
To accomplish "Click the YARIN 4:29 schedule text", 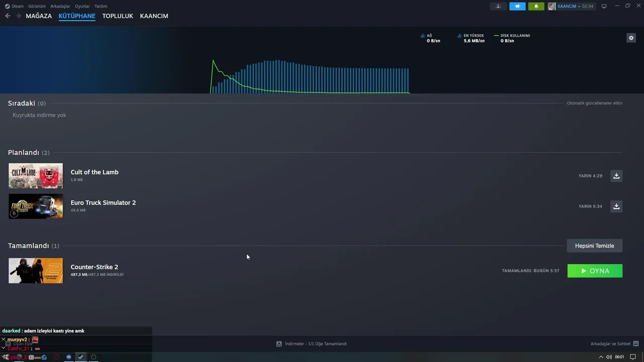I will [590, 176].
